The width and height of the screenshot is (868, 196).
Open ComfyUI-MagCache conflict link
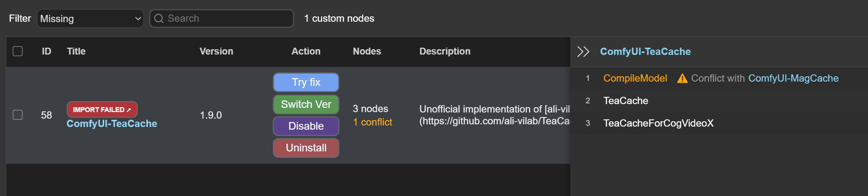pyautogui.click(x=793, y=78)
